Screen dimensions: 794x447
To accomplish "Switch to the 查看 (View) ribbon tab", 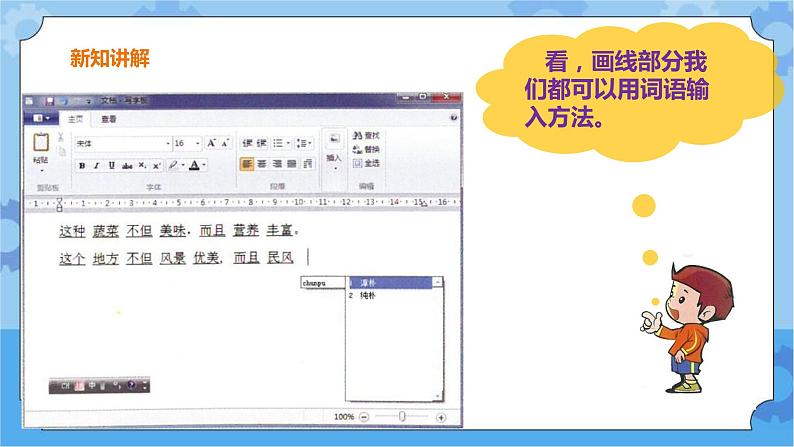I will coord(107,118).
